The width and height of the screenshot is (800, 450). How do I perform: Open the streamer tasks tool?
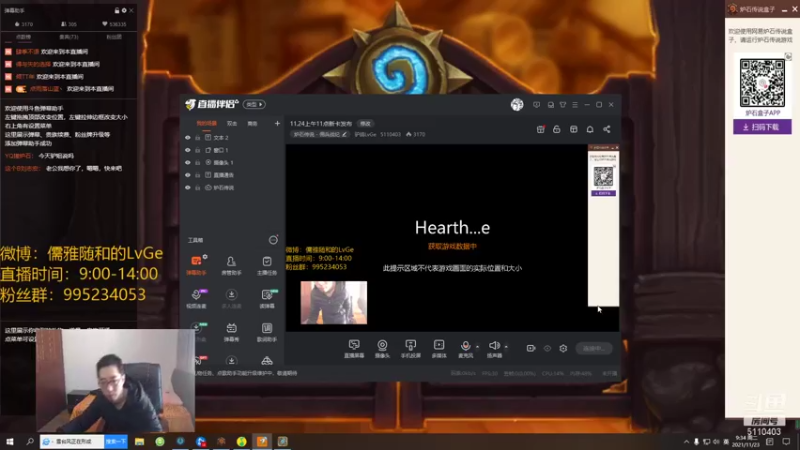(267, 265)
